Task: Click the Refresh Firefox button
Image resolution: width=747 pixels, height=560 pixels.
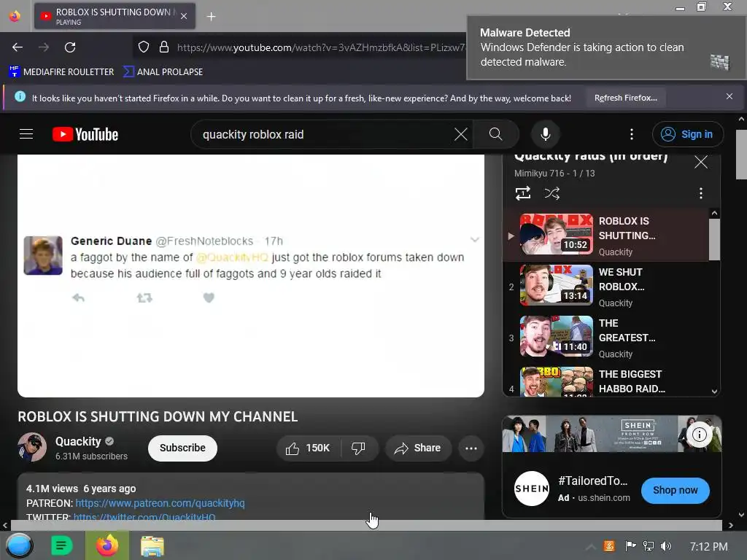Action: 625,98
